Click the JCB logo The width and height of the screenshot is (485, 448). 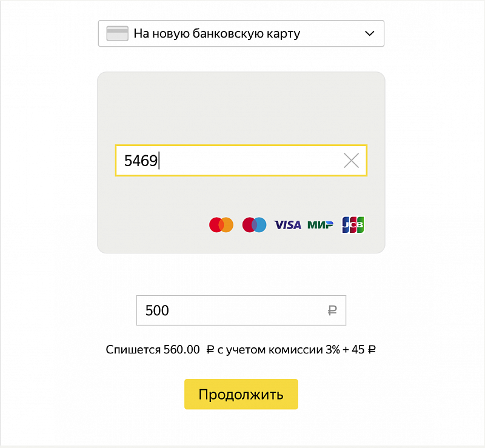[x=353, y=225]
